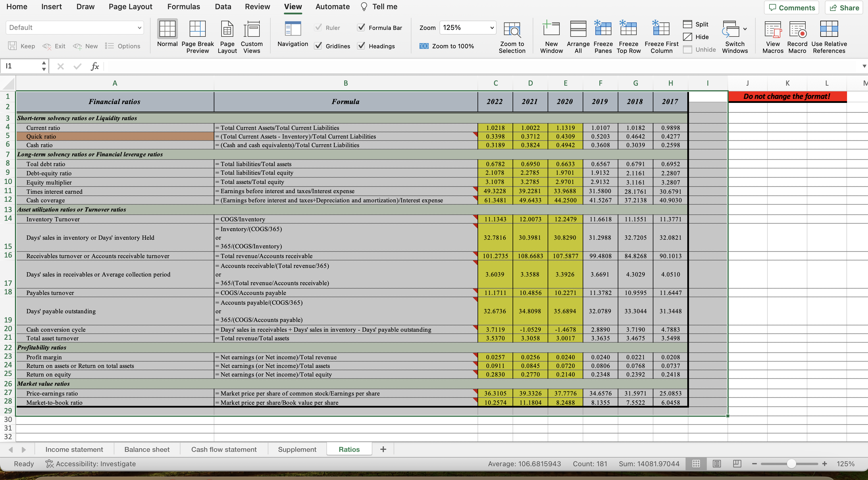Select column B header
This screenshot has width=868, height=480.
point(346,83)
